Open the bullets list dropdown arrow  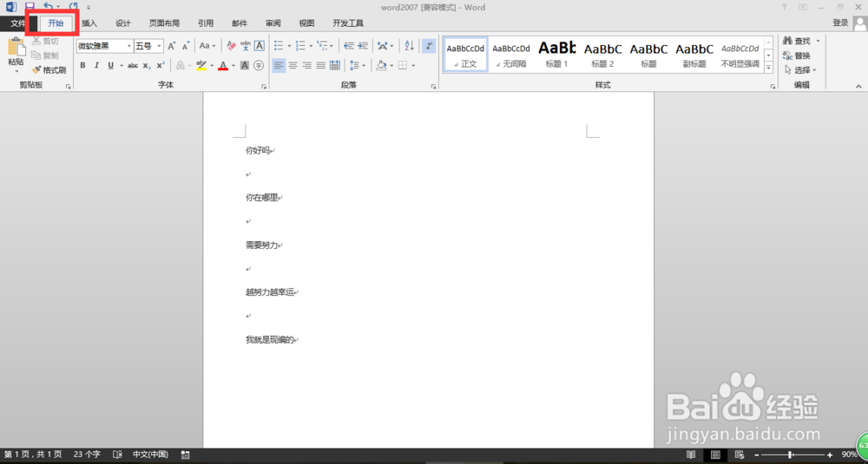point(289,46)
